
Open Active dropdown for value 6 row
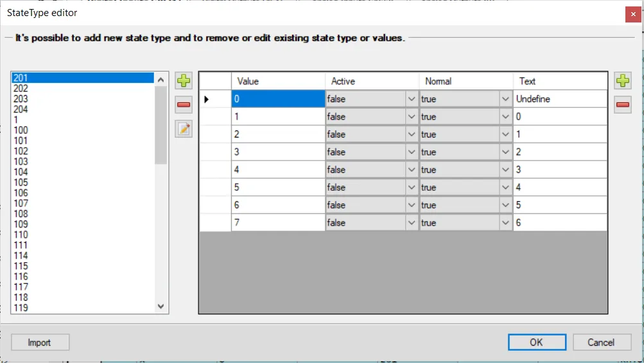[x=411, y=205]
